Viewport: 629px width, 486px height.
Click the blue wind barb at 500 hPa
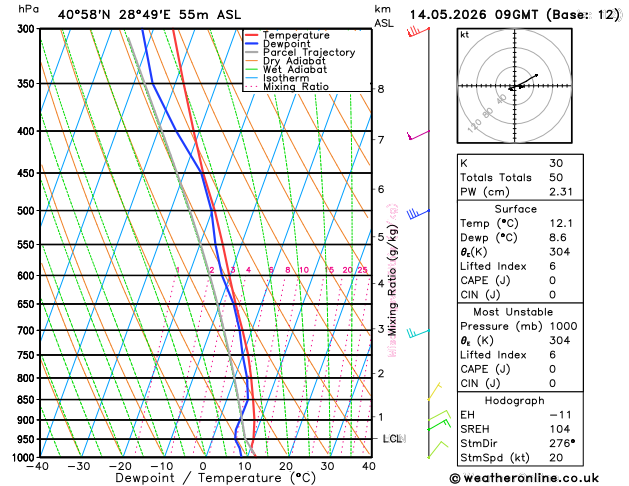click(x=418, y=214)
